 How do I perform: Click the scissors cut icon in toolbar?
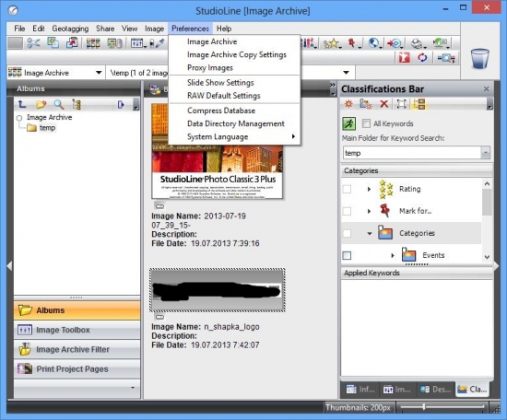coord(33,43)
